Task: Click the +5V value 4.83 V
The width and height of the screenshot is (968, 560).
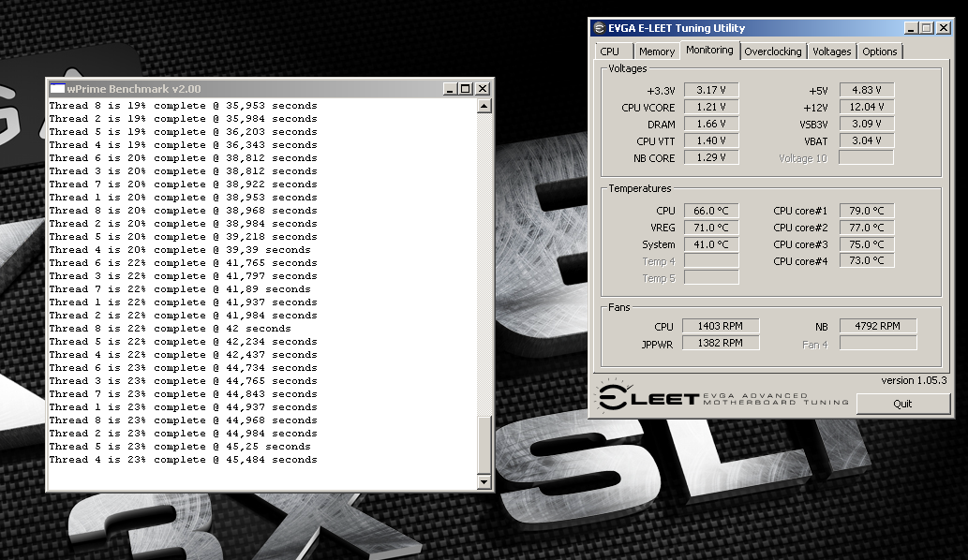Action: click(x=867, y=90)
